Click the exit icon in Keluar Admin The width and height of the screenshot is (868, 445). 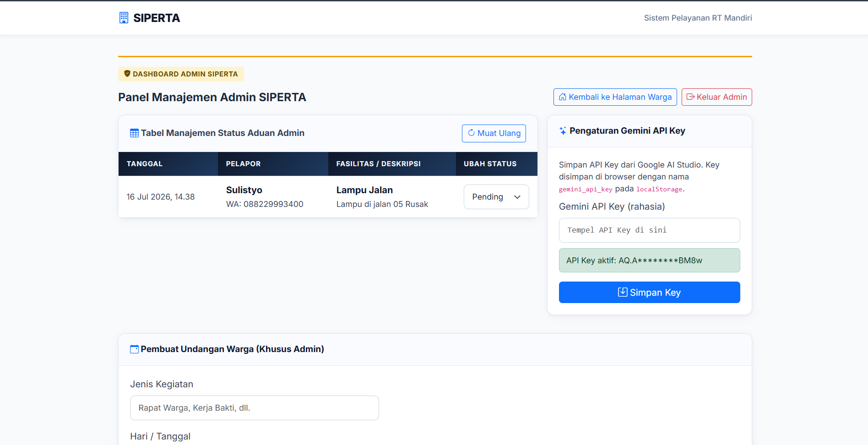(x=690, y=97)
